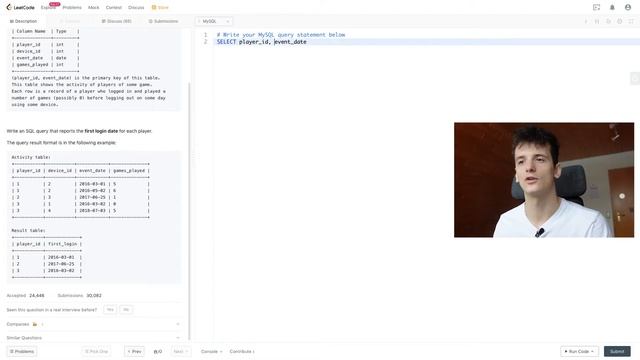Open the Discuss menu item
Image resolution: width=640 pixels, height=360 pixels.
(x=136, y=7)
